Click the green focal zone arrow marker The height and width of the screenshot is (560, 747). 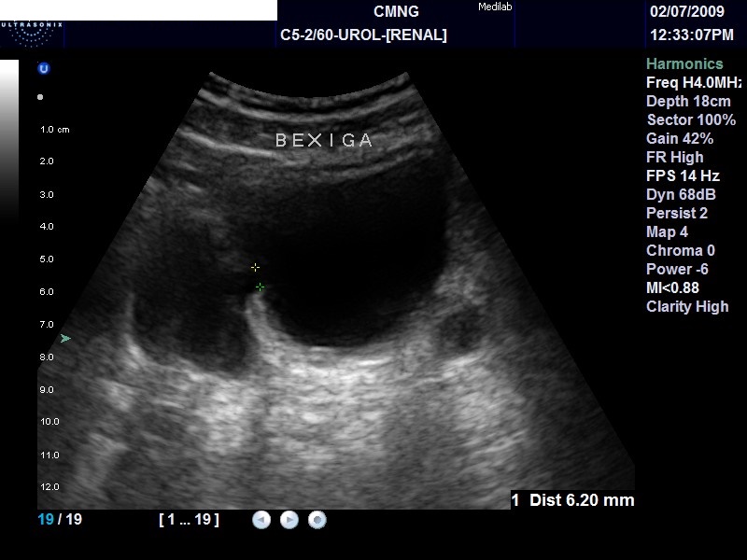point(65,339)
